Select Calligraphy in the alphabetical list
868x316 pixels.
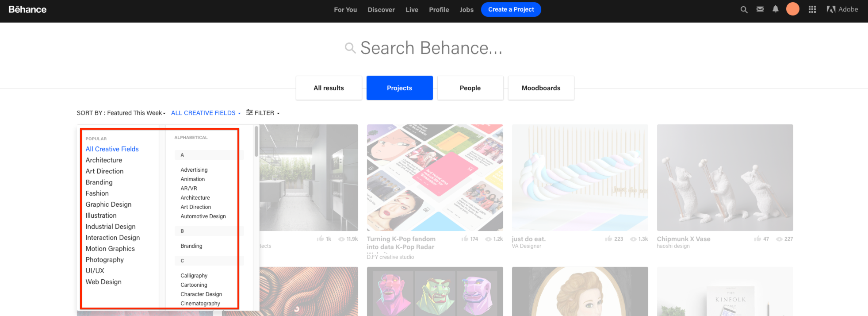[x=194, y=276]
